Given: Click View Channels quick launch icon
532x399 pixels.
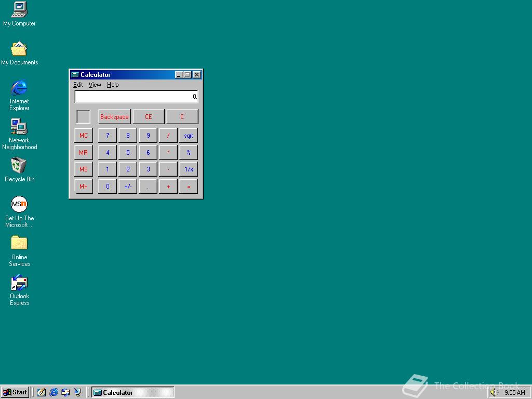Looking at the screenshot, I should tap(78, 393).
